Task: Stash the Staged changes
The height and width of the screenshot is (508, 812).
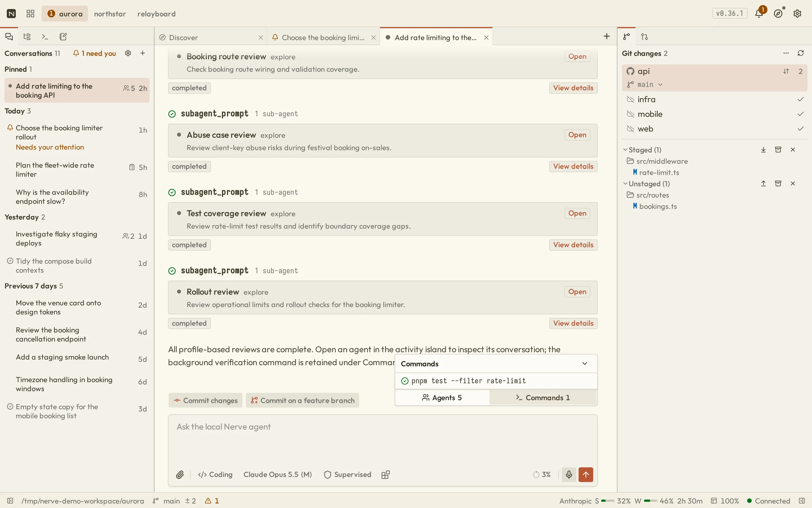Action: [x=778, y=150]
